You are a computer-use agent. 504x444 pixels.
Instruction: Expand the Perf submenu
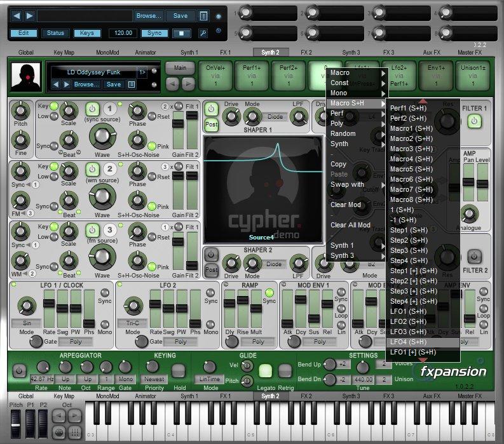(x=357, y=114)
